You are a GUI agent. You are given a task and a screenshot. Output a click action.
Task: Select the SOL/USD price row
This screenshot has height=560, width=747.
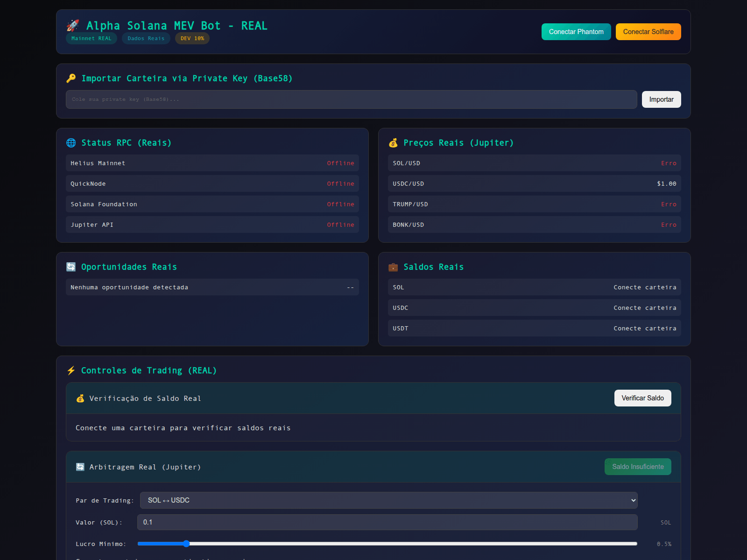(534, 163)
